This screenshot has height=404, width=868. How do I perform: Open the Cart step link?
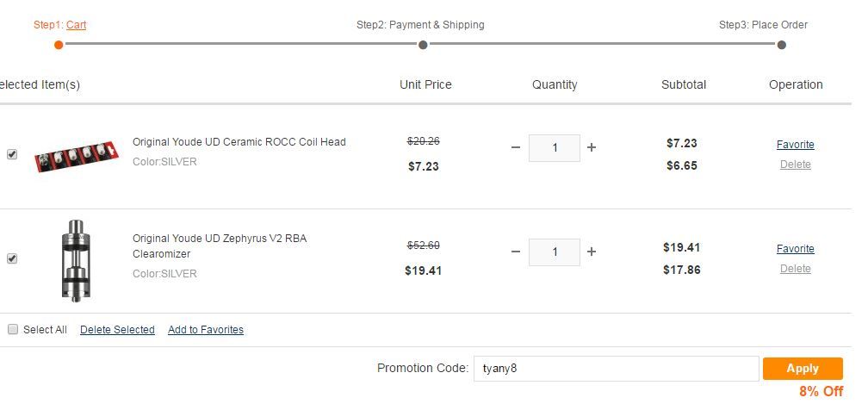[77, 25]
